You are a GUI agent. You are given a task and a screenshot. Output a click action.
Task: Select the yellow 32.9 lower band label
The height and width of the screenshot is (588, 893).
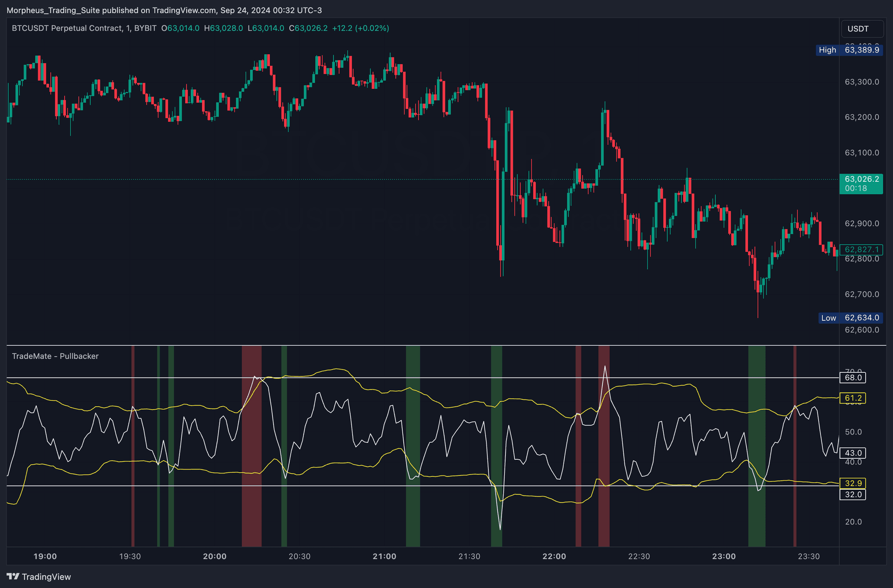pyautogui.click(x=853, y=483)
